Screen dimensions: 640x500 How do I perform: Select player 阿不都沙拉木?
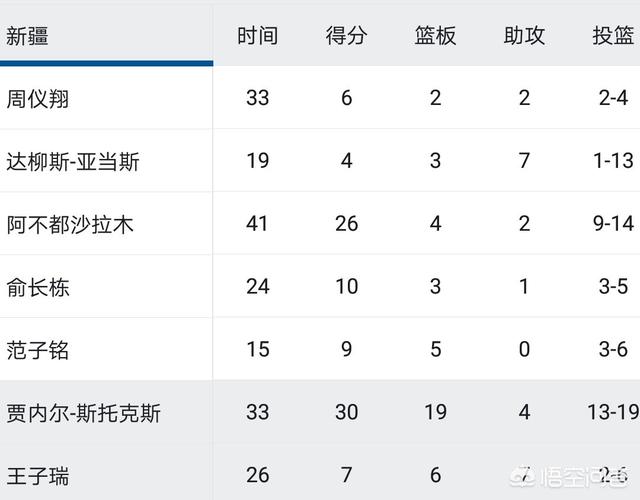tap(70, 225)
